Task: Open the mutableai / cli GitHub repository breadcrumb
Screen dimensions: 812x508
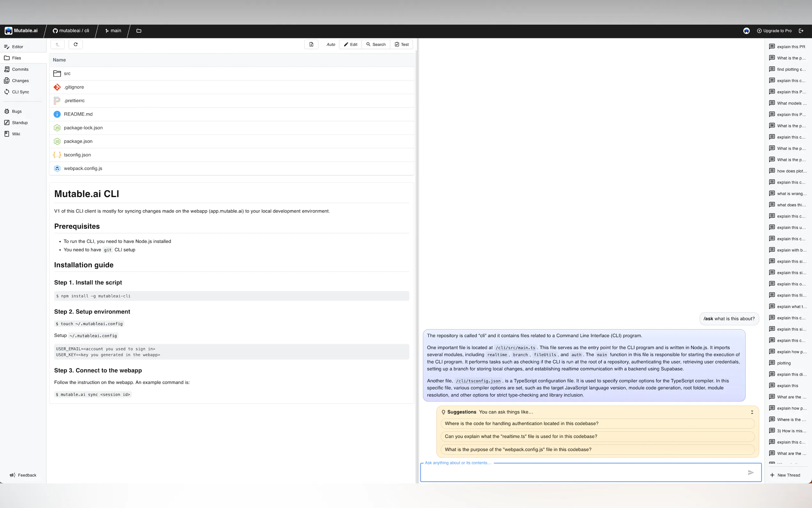Action: coord(71,31)
